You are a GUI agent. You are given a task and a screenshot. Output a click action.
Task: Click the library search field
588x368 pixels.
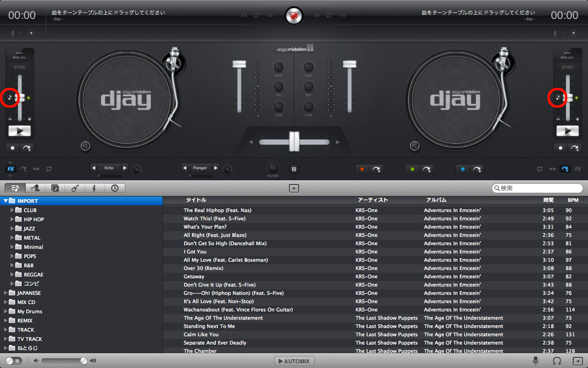(537, 188)
